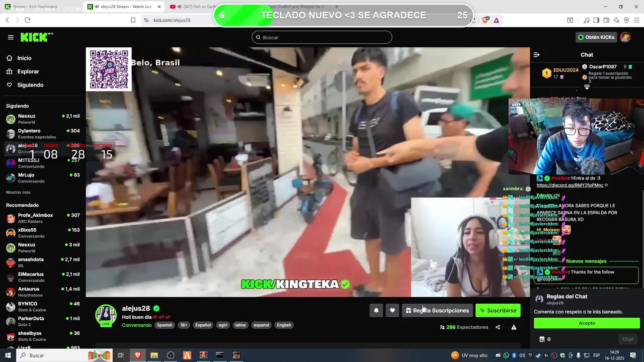
Task: Open File Explorer on taskbar
Action: point(154,355)
